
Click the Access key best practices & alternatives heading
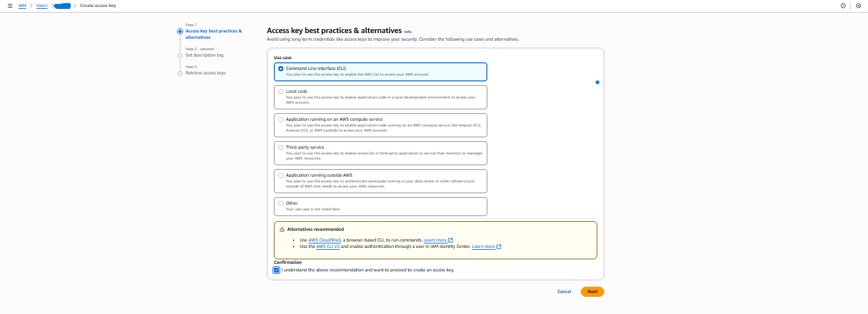point(334,31)
